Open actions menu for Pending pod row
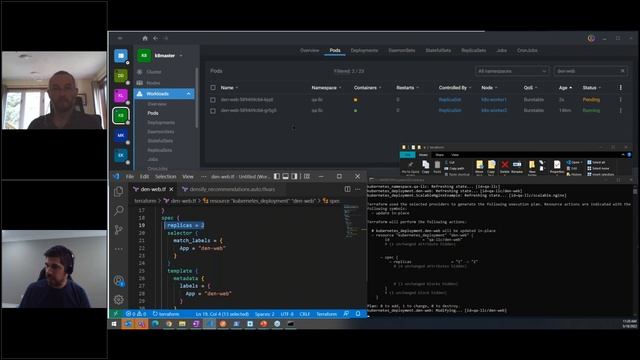Screen dimensions: 640x360 620,100
